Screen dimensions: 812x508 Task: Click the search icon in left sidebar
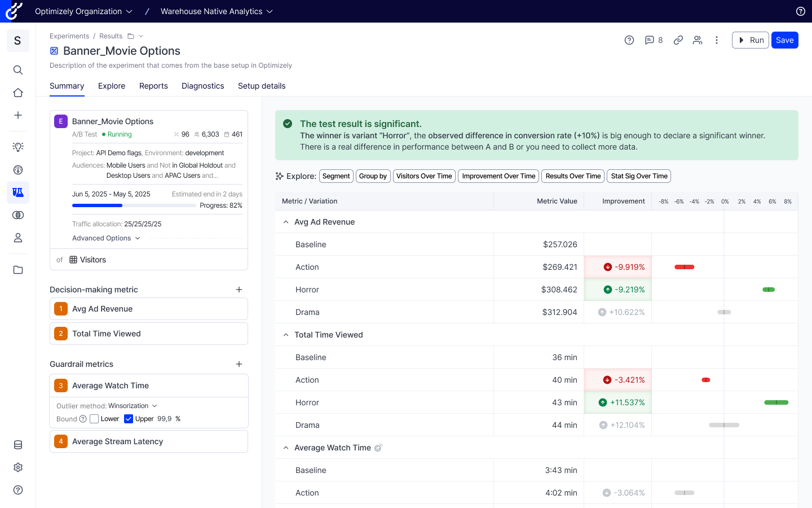click(x=18, y=70)
